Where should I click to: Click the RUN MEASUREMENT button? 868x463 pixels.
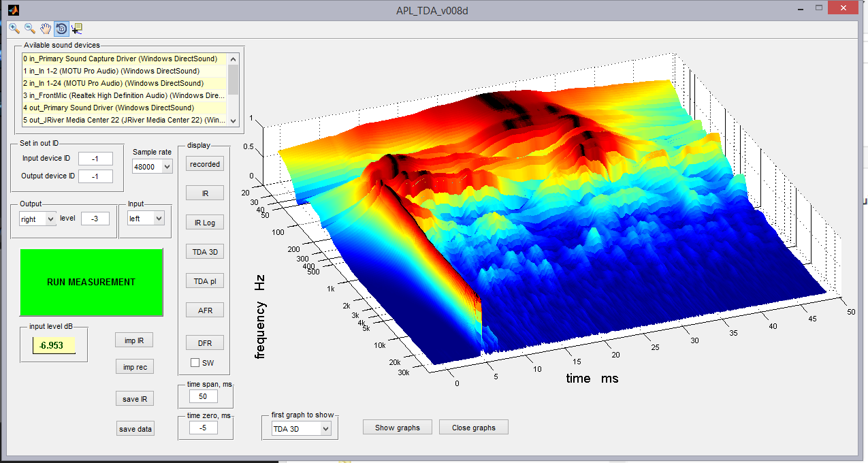coord(91,282)
